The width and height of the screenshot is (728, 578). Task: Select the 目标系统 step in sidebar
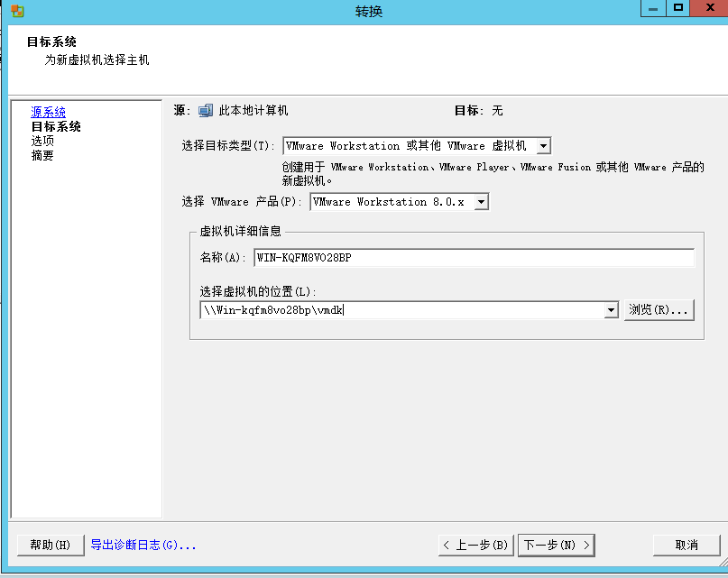click(x=56, y=126)
